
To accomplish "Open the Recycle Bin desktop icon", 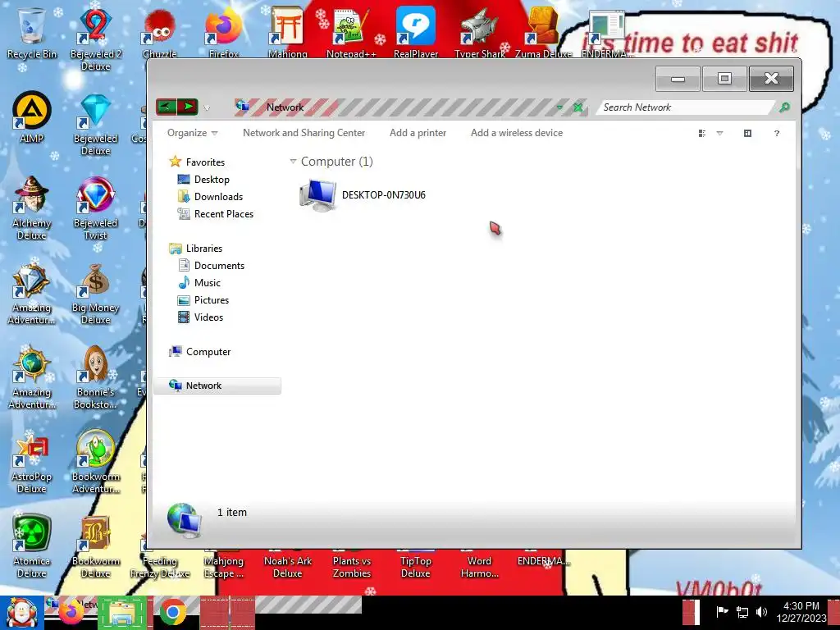I will (32, 32).
